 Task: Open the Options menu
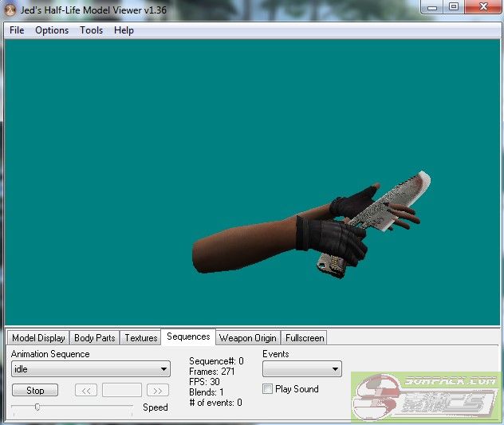pyautogui.click(x=52, y=30)
